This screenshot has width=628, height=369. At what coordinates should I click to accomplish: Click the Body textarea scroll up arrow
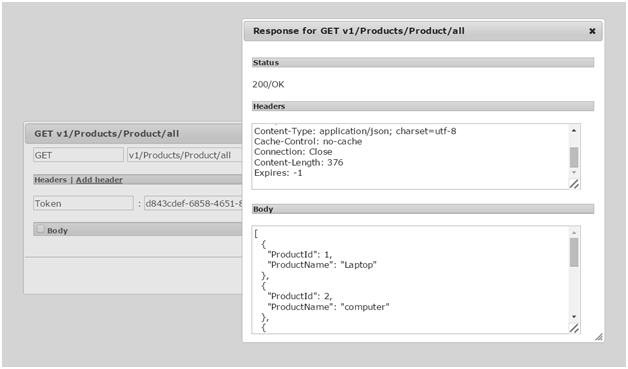pos(574,233)
